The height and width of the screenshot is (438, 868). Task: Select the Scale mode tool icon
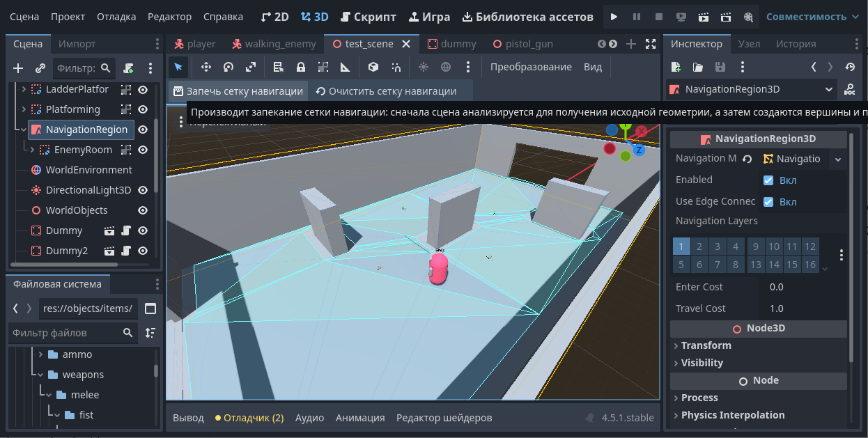tap(251, 67)
